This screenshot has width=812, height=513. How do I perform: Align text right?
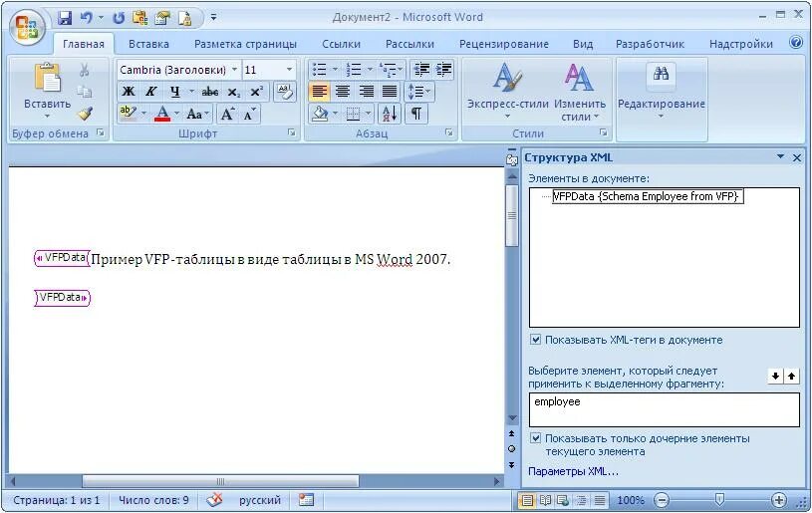pyautogui.click(x=366, y=92)
